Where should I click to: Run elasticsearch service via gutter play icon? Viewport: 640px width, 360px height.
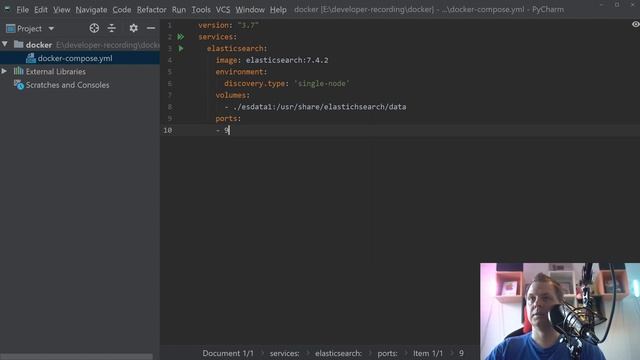coord(181,48)
